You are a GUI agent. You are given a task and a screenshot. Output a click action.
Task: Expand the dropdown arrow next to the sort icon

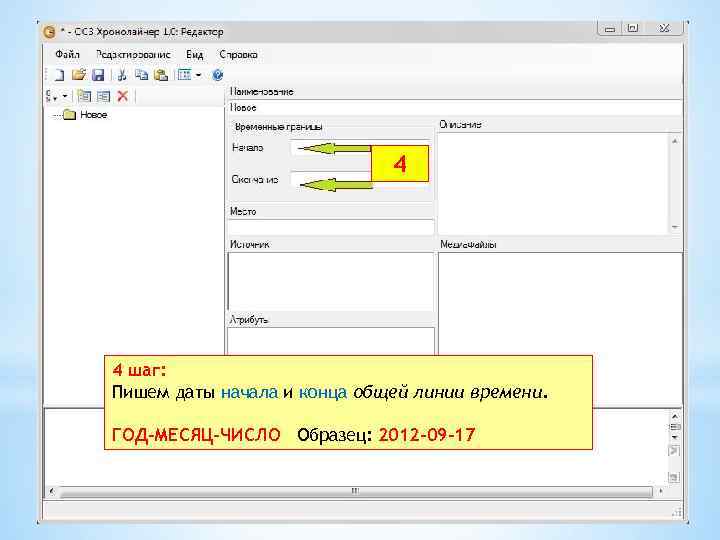click(65, 96)
